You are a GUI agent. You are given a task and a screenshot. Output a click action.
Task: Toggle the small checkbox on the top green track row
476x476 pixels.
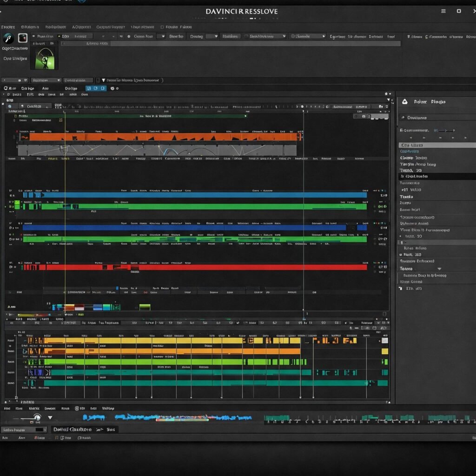pyautogui.click(x=15, y=116)
